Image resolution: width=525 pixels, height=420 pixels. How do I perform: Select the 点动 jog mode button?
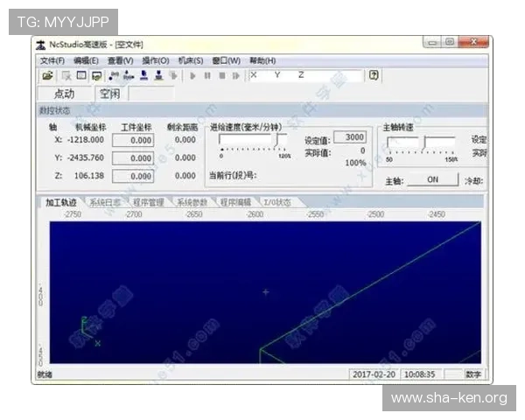64,94
